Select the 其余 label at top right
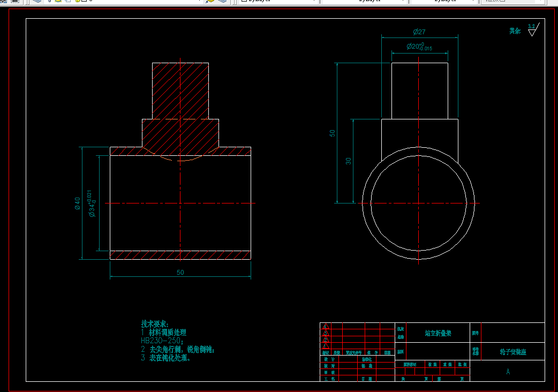558x392 pixels. pos(515,31)
